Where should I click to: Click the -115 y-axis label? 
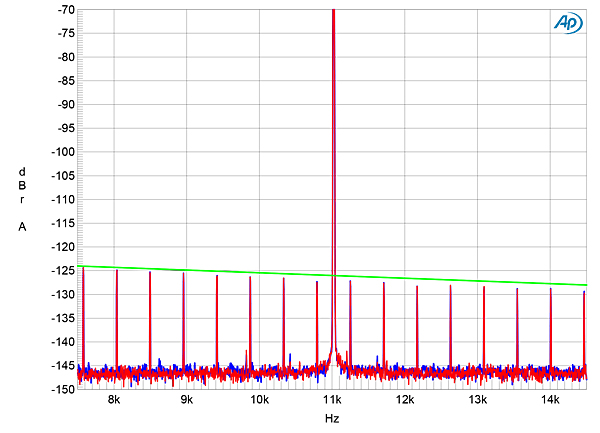(63, 223)
